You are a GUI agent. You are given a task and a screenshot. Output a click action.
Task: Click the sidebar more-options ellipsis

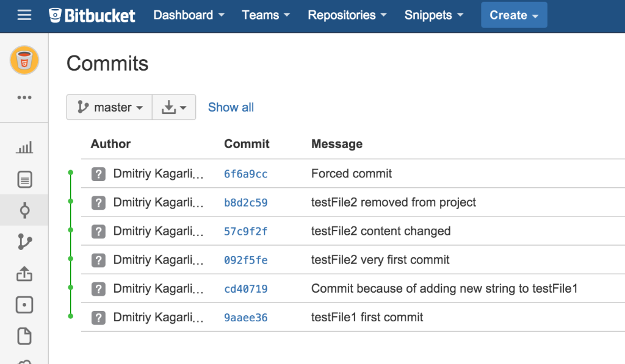[24, 97]
